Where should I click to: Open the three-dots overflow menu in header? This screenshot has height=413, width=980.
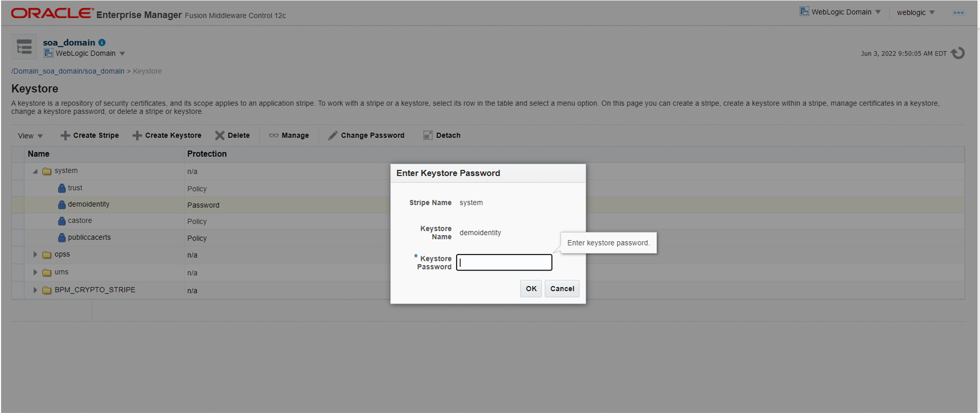(x=958, y=13)
